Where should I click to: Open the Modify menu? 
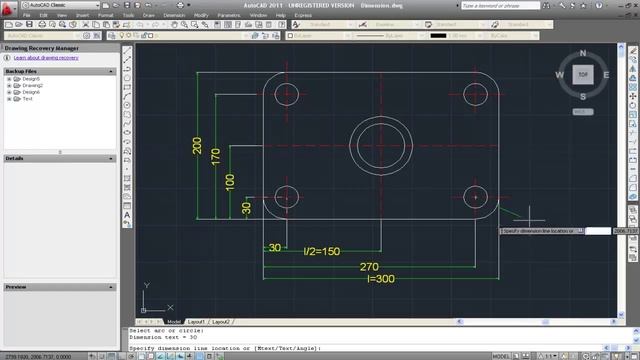click(201, 15)
